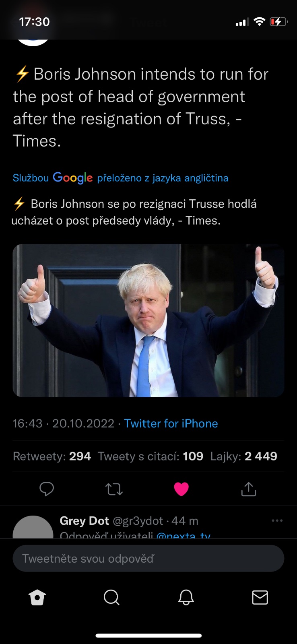The height and width of the screenshot is (644, 297).
Task: Open Direct Messages envelope icon
Action: pyautogui.click(x=260, y=597)
